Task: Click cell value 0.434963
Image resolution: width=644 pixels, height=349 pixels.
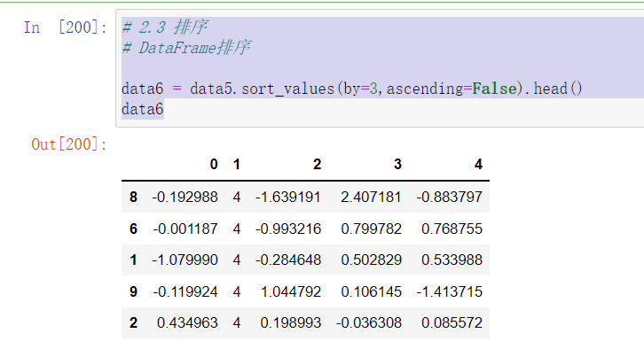Action: click(187, 322)
